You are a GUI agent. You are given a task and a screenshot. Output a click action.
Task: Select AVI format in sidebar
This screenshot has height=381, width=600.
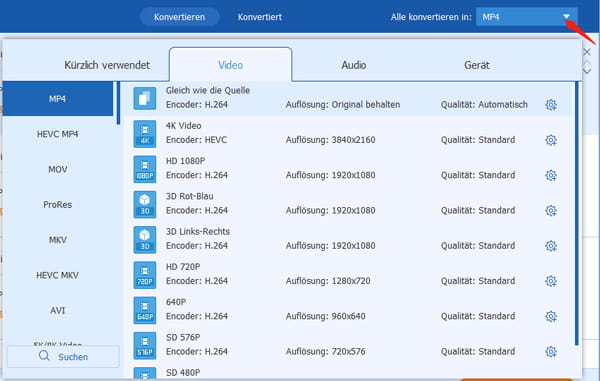point(57,310)
